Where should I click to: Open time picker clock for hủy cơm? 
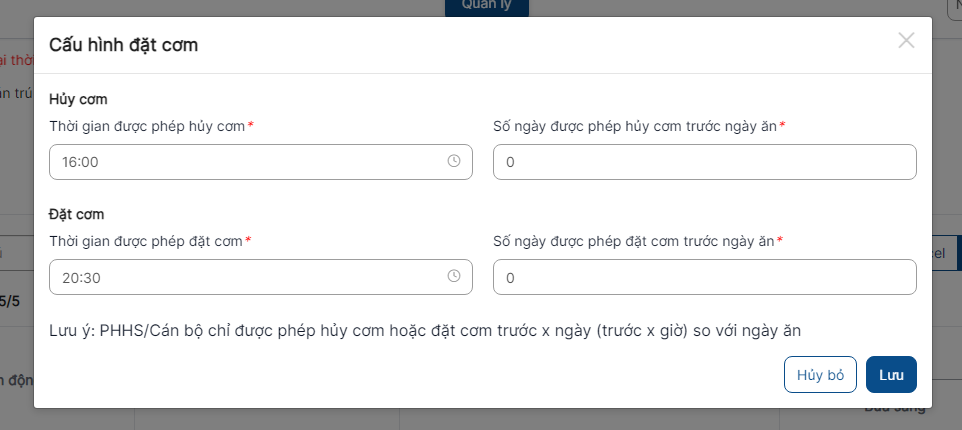(453, 161)
